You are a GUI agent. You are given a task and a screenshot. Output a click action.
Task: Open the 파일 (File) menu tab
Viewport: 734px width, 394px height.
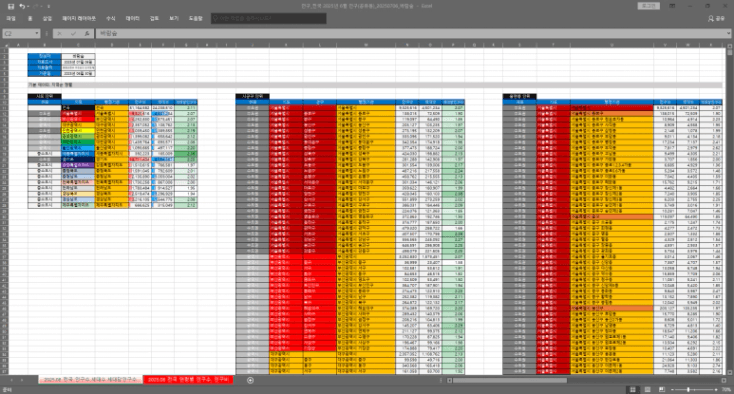click(11, 19)
